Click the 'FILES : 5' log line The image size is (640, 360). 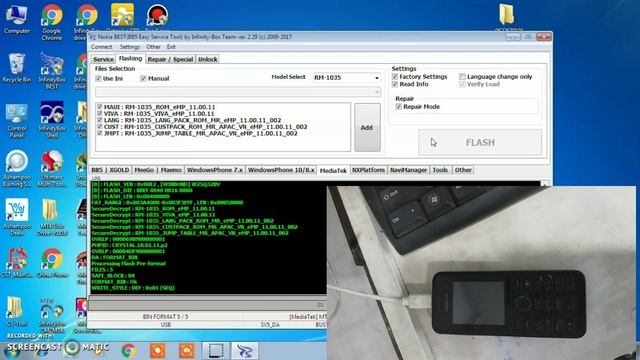point(102,269)
